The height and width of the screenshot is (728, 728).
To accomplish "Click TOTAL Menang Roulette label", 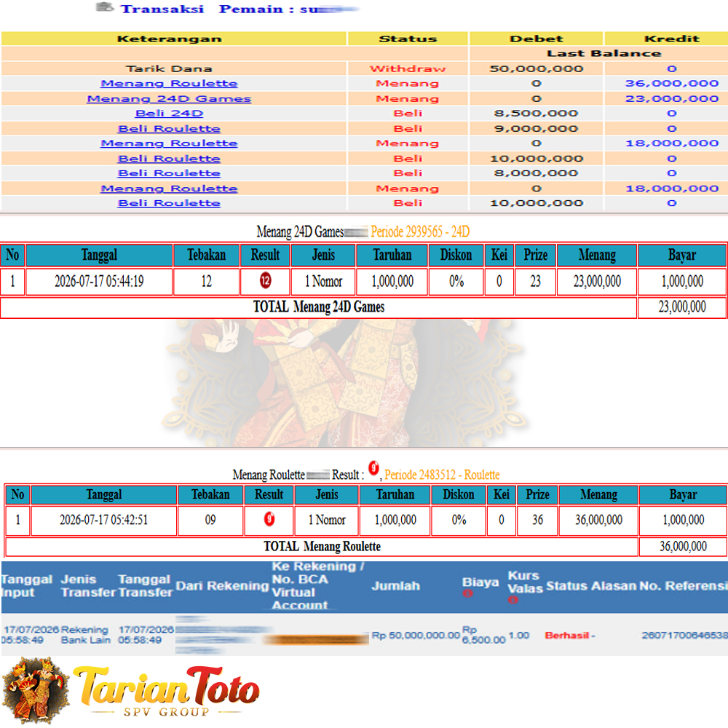I will 323,547.
